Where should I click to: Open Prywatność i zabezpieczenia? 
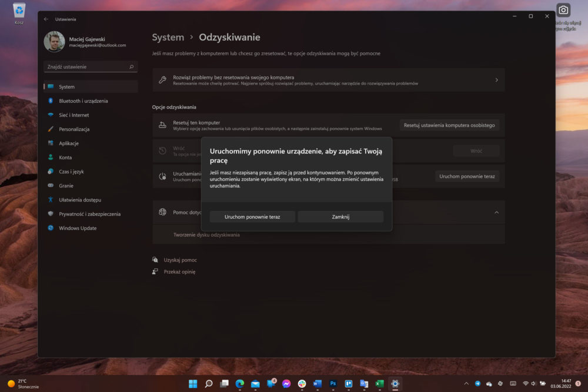(x=91, y=214)
